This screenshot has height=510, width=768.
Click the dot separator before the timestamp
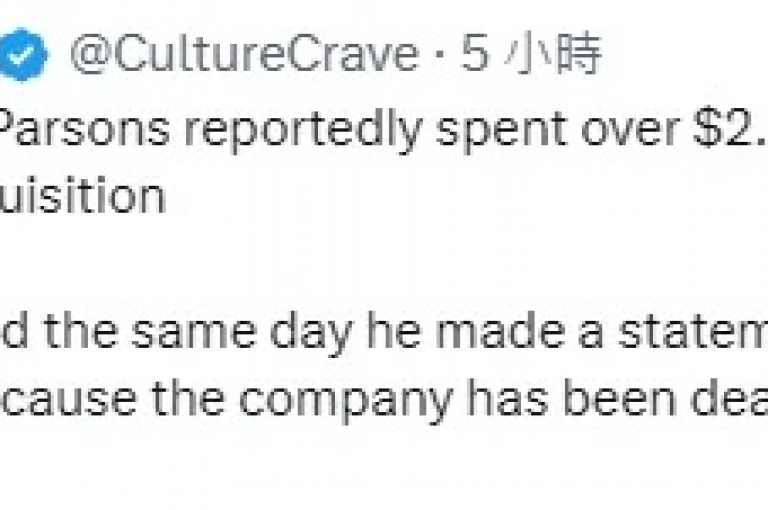(440, 55)
